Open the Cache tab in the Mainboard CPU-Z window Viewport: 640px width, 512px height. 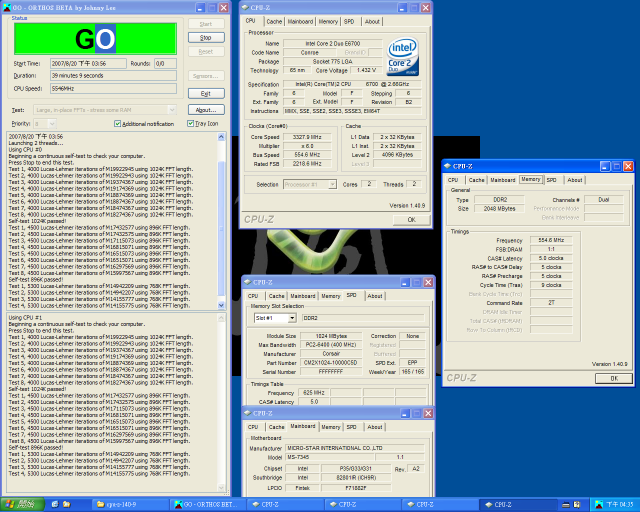[x=276, y=427]
